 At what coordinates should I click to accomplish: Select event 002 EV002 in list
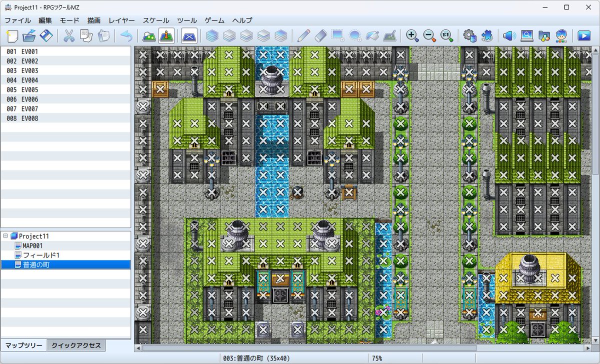pyautogui.click(x=65, y=61)
